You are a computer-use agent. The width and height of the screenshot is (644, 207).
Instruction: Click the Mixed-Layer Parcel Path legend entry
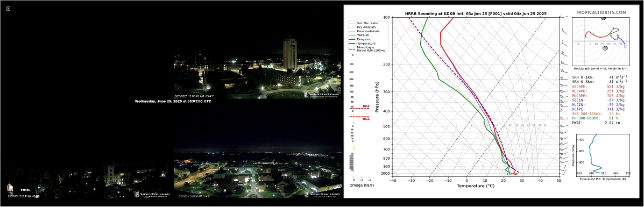coord(364,49)
